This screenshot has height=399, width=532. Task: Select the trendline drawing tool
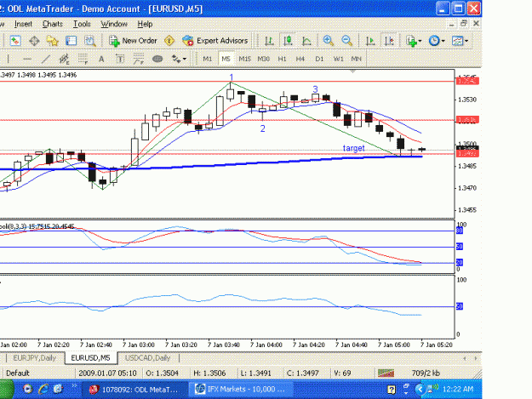tap(45, 59)
